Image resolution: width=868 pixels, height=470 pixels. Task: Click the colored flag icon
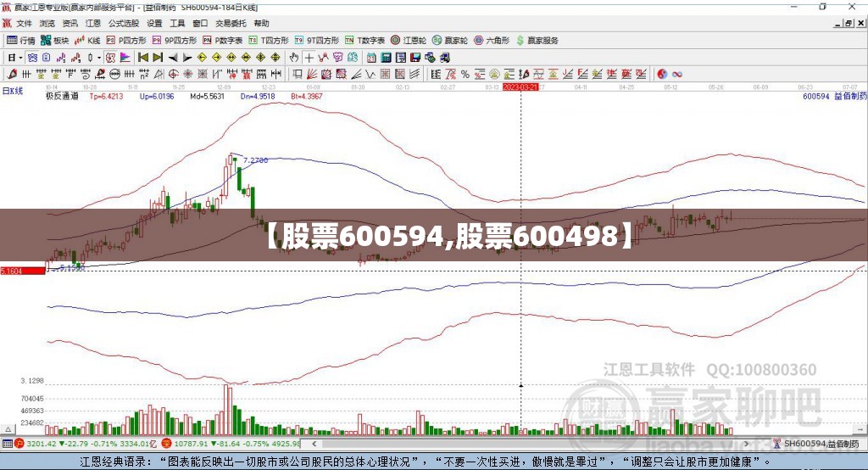tap(125, 58)
